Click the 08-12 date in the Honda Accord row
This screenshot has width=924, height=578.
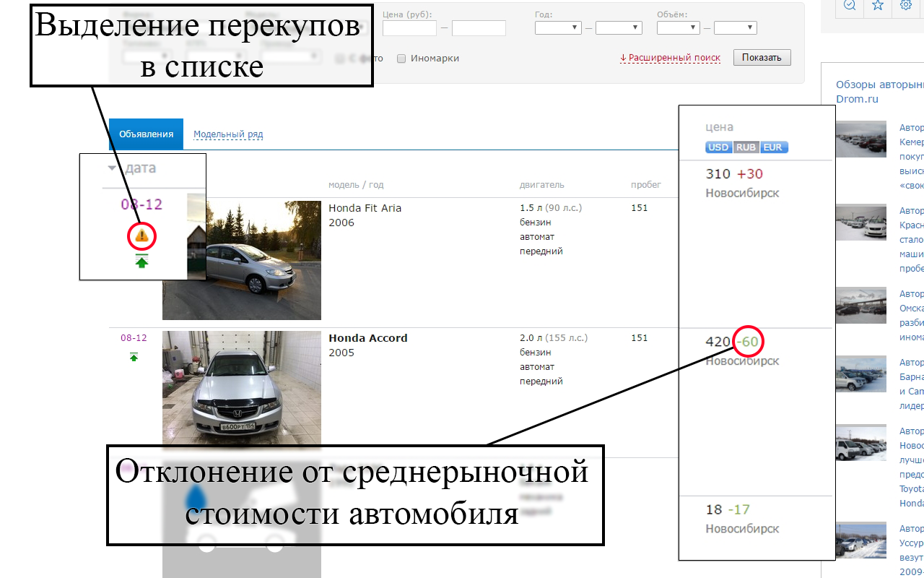134,338
